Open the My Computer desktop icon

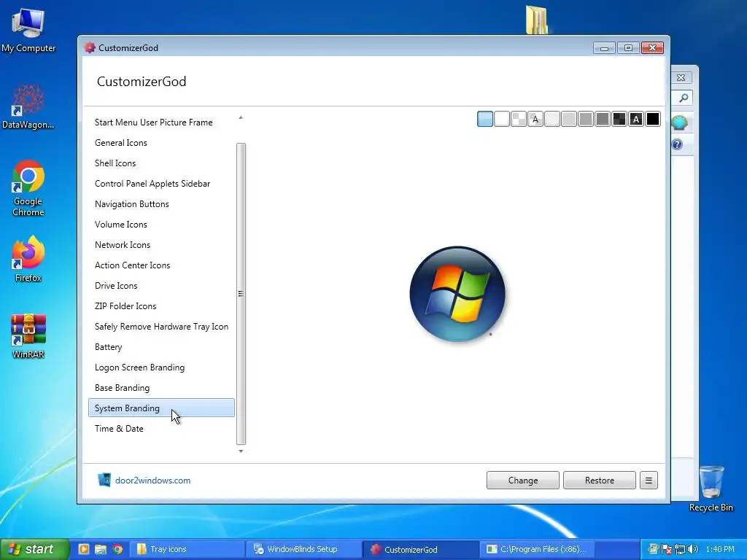(28, 31)
